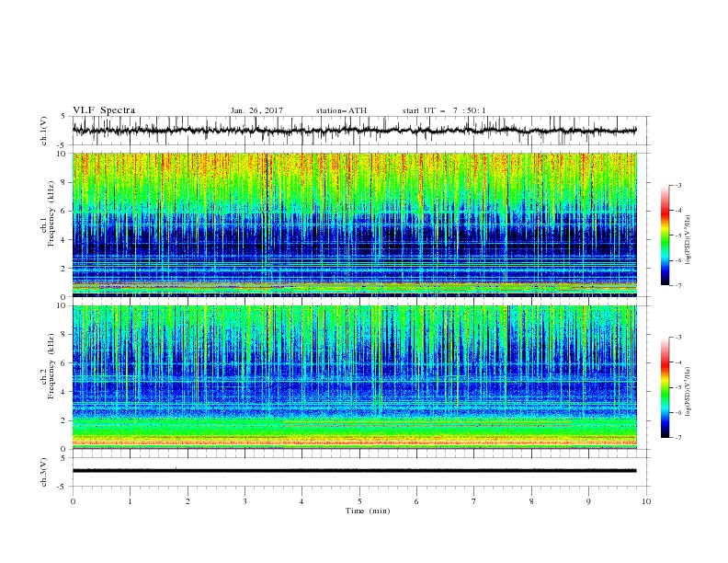Click the "10" tick on time axis
The height and width of the screenshot is (563, 728).
(x=646, y=501)
